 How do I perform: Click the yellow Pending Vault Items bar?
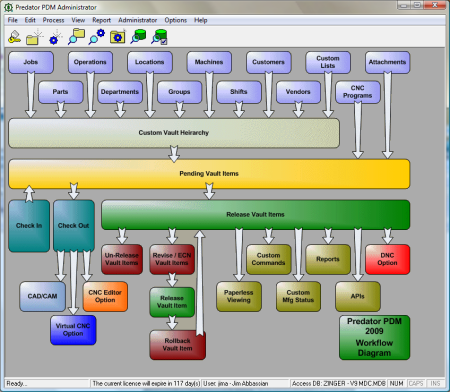(x=209, y=174)
